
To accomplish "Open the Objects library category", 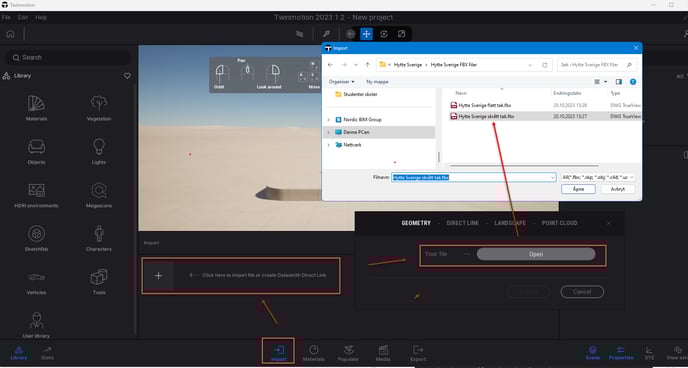I will coord(36,151).
